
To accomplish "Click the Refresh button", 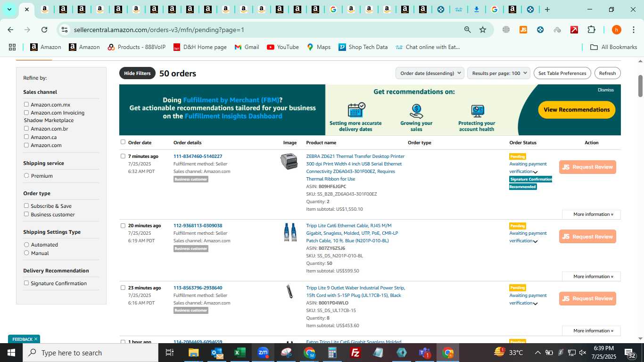I will [x=607, y=73].
